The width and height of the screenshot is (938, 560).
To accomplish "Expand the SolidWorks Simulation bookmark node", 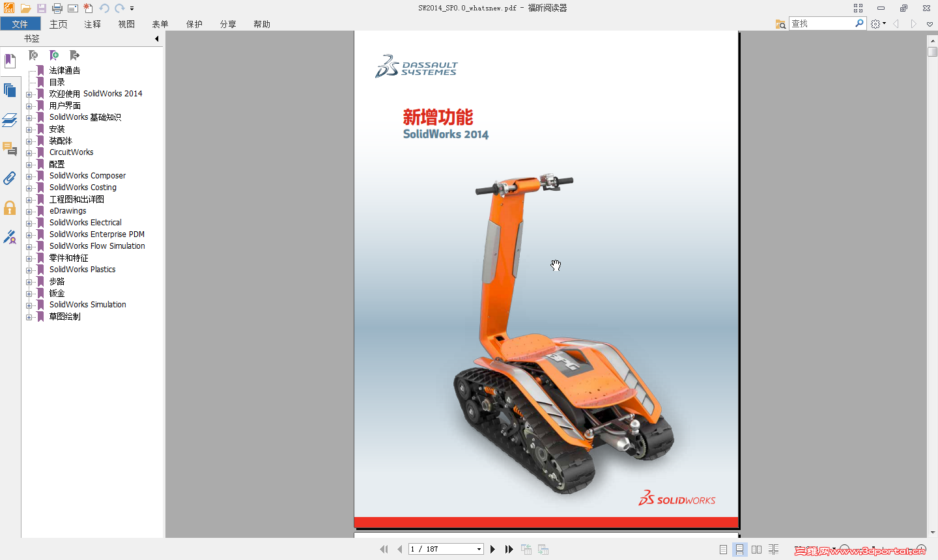I will click(29, 305).
